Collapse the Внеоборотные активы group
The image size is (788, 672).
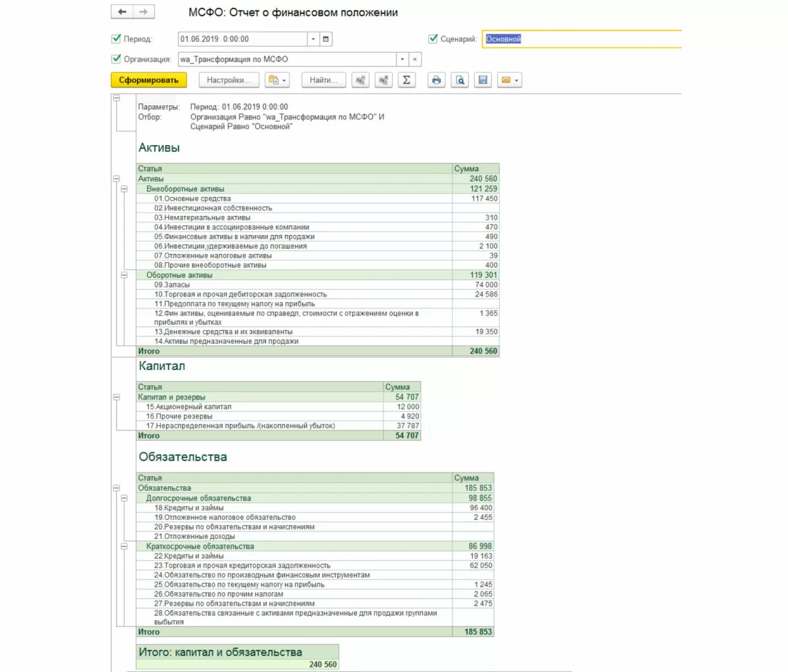click(124, 188)
